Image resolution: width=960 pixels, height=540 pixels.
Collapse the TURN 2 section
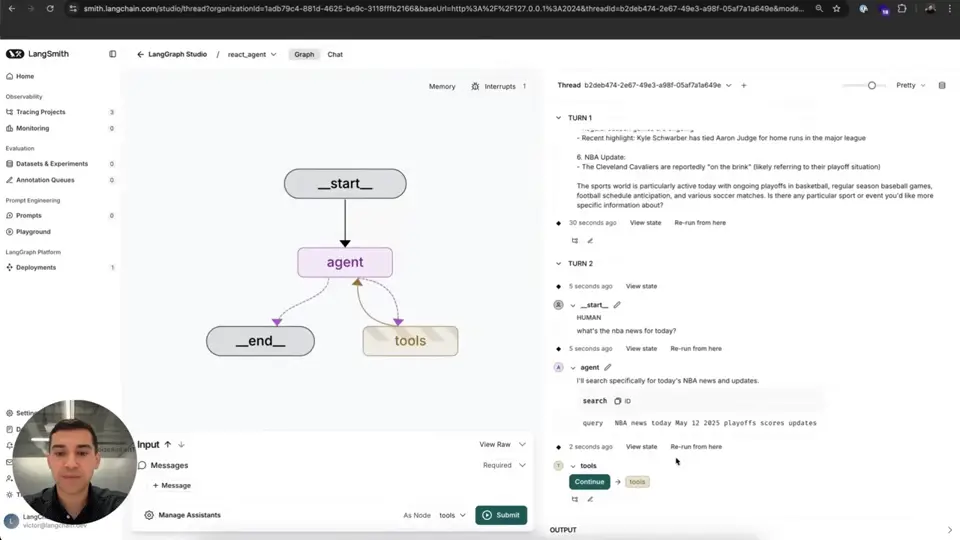click(x=558, y=263)
